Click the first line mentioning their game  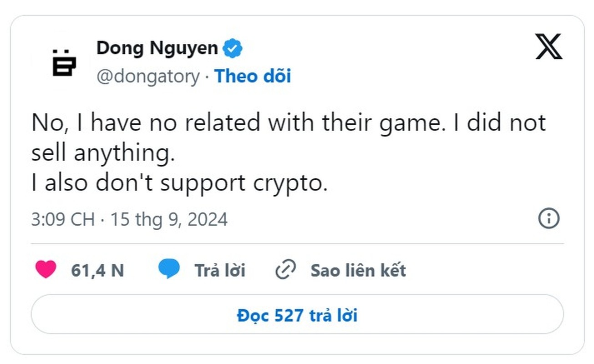click(x=288, y=123)
